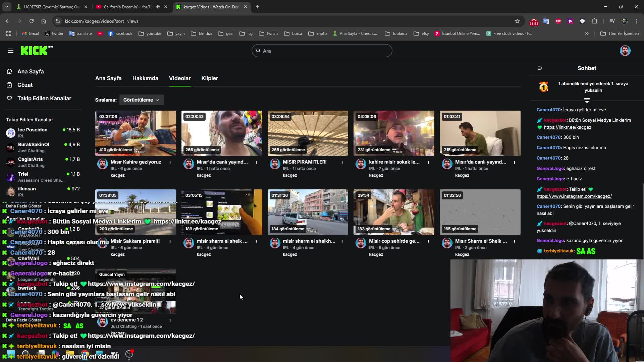The height and width of the screenshot is (362, 644).
Task: Click the kacgez avatar under Mısır Kahire geziyoruz
Action: tap(103, 164)
